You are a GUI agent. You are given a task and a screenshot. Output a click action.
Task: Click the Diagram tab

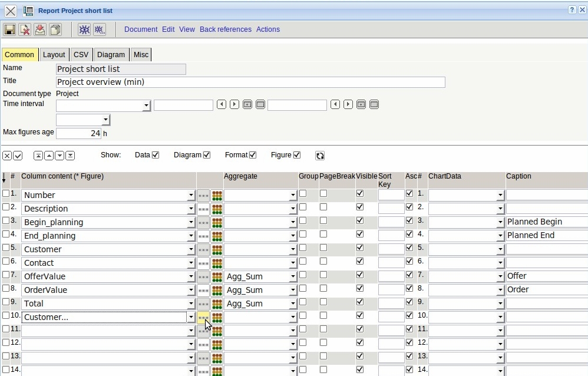click(111, 55)
